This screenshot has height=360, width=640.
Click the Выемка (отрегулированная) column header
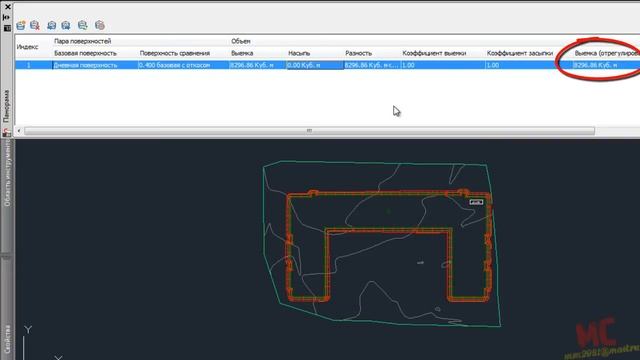tap(607, 53)
